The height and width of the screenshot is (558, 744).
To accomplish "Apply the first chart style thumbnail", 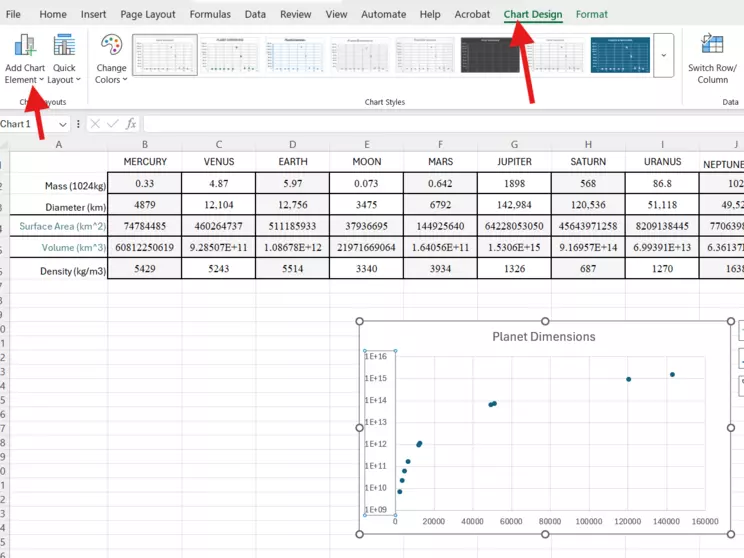I will point(165,55).
